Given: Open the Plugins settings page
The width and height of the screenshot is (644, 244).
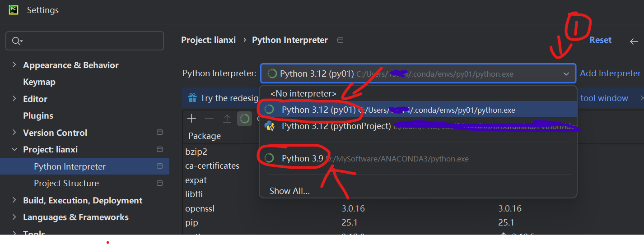Looking at the screenshot, I should click(38, 116).
